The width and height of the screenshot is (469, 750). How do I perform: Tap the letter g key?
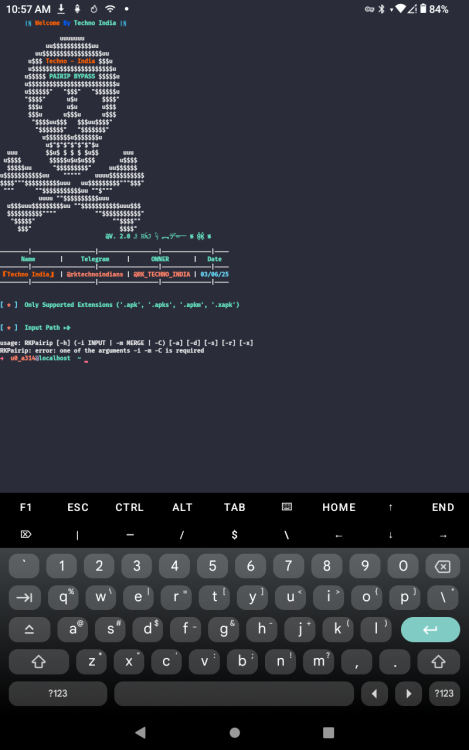point(224,629)
